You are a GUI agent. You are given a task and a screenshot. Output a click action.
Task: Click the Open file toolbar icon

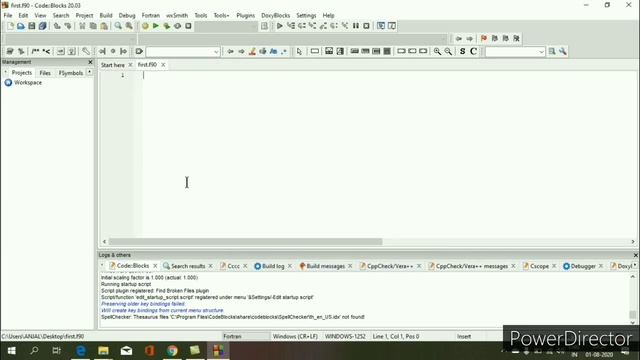pos(21,26)
